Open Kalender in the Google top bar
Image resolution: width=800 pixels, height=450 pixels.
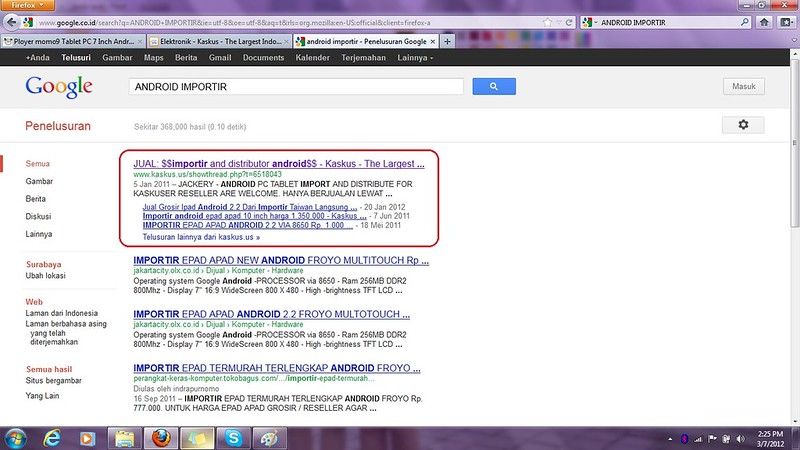click(312, 58)
